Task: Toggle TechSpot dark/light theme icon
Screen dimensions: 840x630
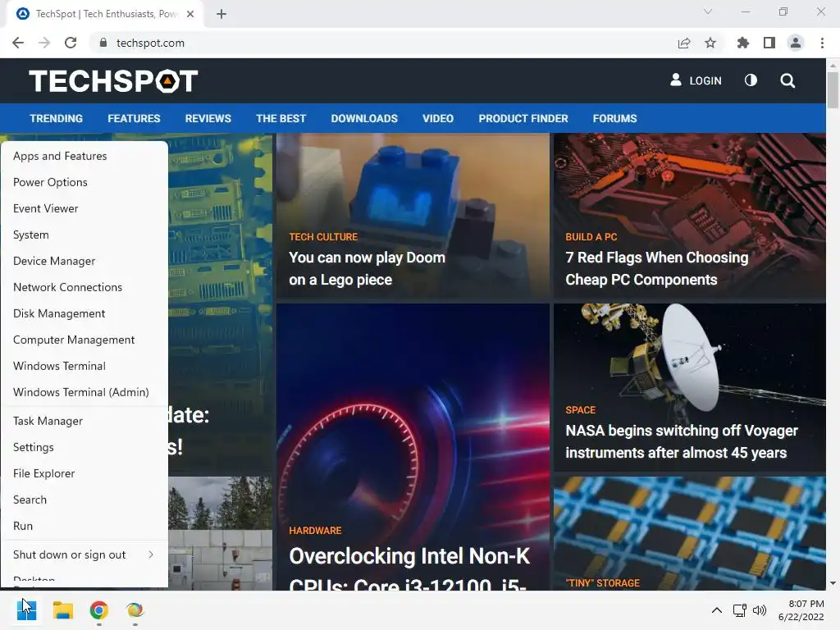Action: pyautogui.click(x=751, y=80)
